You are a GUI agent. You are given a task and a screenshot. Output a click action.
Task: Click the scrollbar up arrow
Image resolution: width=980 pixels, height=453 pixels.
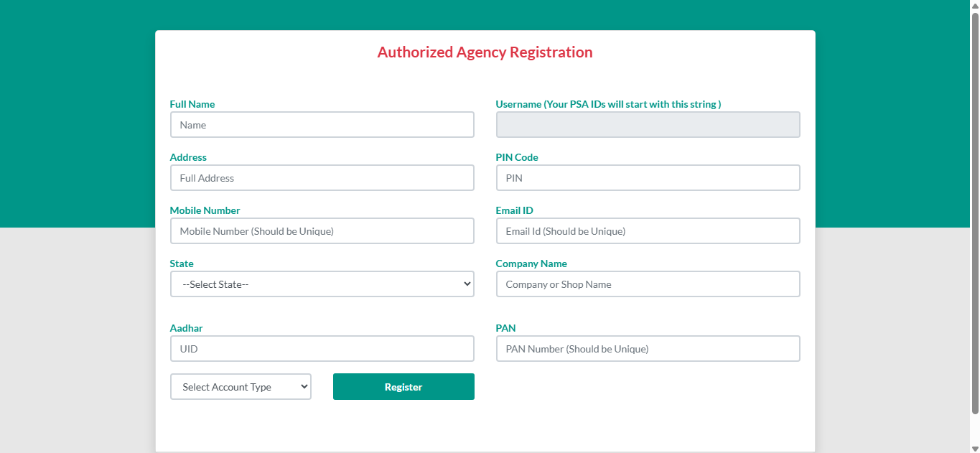point(975,5)
